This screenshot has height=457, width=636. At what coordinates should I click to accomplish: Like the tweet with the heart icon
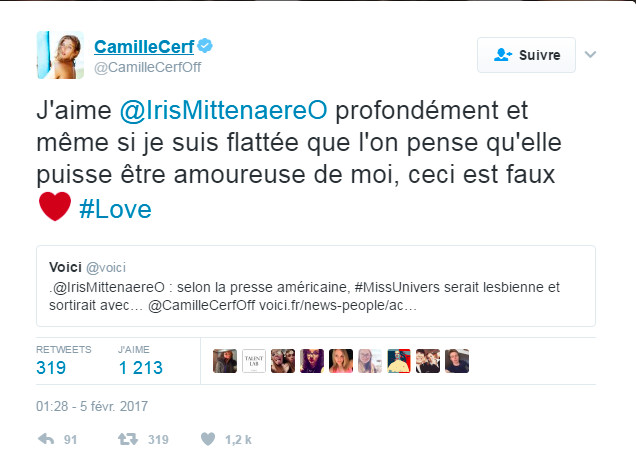coord(208,438)
